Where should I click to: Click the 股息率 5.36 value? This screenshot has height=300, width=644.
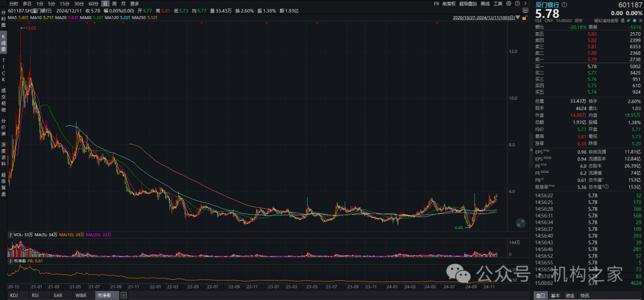[x=581, y=187]
